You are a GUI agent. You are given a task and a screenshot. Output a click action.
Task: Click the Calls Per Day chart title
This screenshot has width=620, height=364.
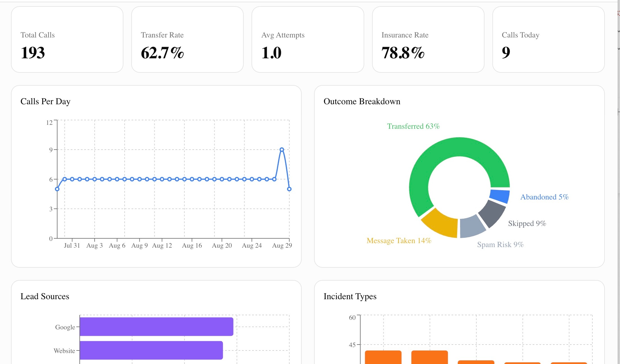(x=45, y=101)
